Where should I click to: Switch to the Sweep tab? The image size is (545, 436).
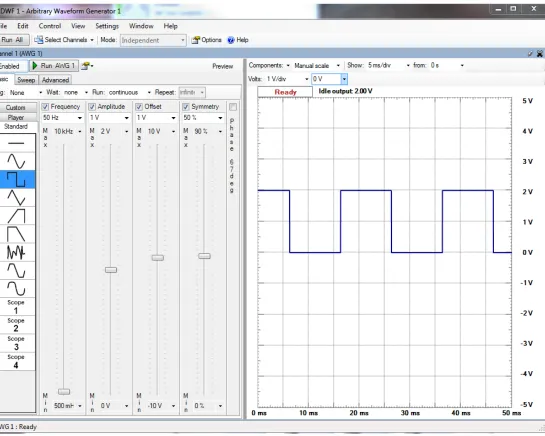coord(26,80)
